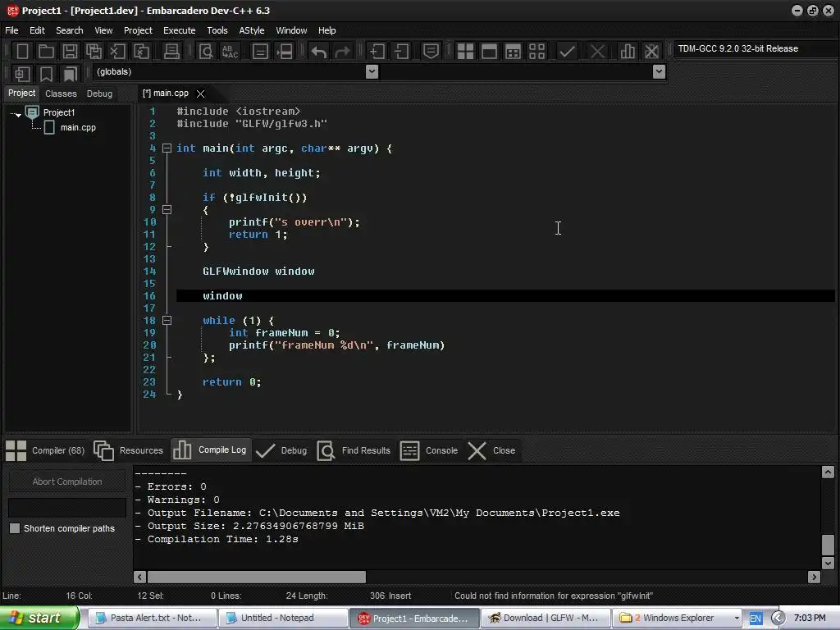Image resolution: width=840 pixels, height=630 pixels.
Task: Click the Profile analysis bar-chart icon
Action: pyautogui.click(x=628, y=52)
